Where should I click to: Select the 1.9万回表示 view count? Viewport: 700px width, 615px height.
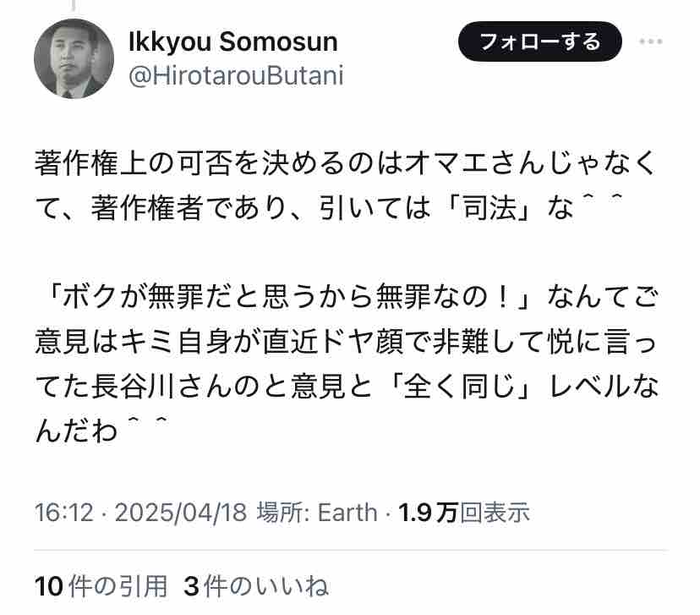464,512
